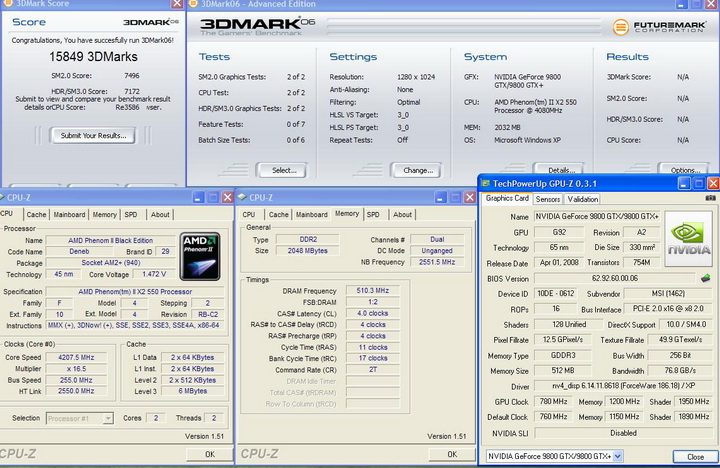Click the Resolution setting 1280 x 1024
Image resolution: width=720 pixels, height=468 pixels.
pos(416,77)
